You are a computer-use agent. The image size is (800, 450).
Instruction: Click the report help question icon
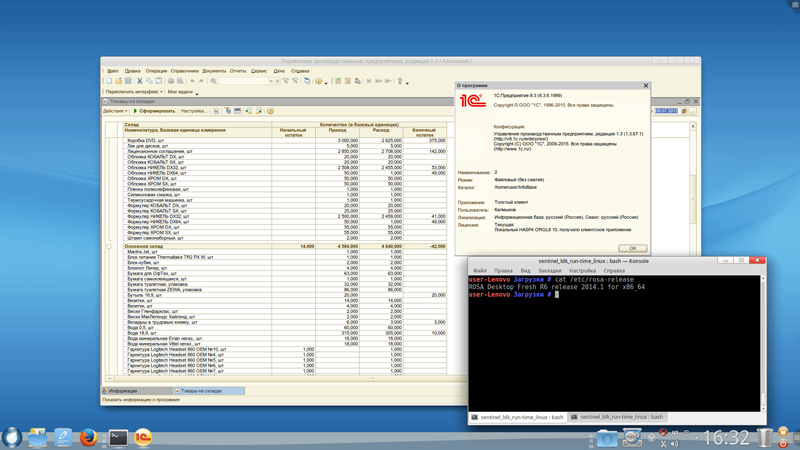point(270,111)
